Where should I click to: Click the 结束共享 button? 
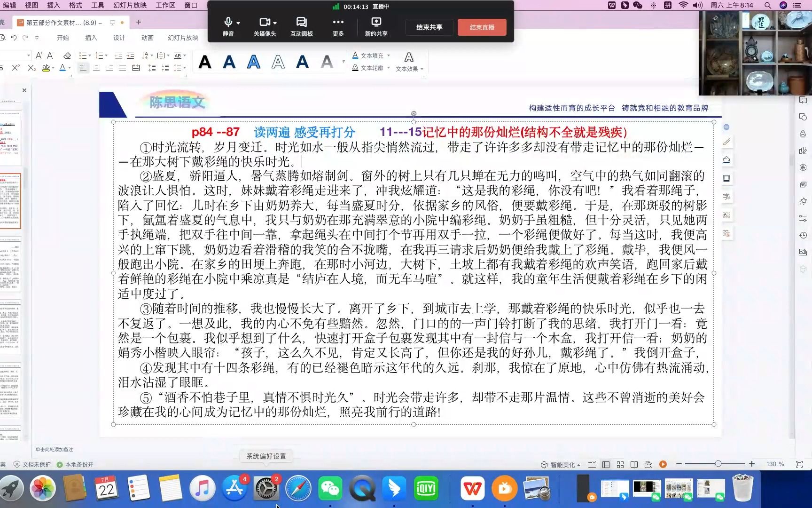coord(429,27)
